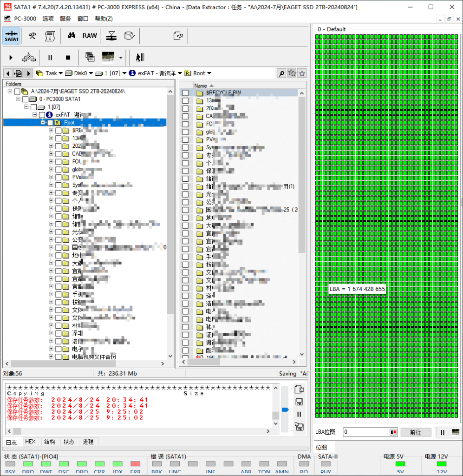Screen dimensions: 463x476
Task: Click the SATA1 port toolbar icon
Action: click(x=12, y=36)
